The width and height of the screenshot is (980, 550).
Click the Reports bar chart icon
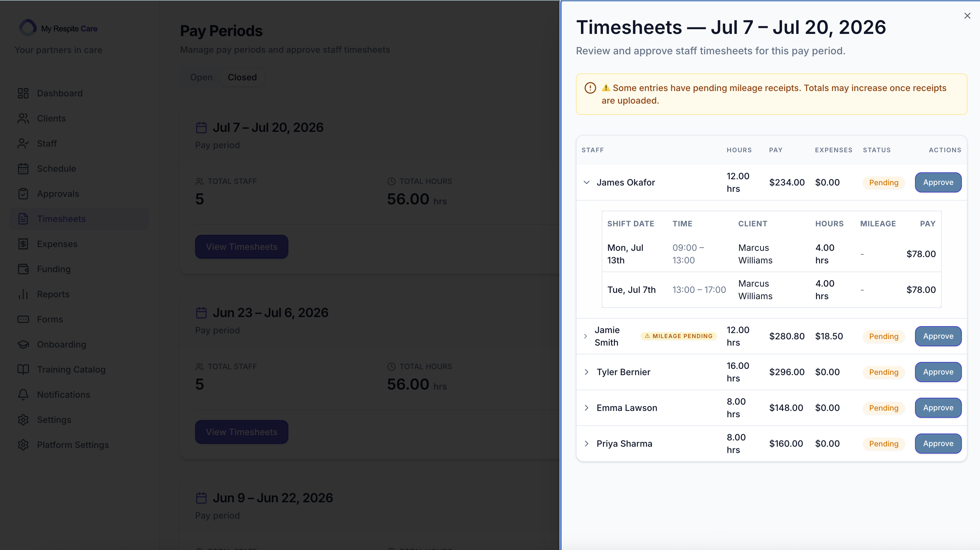click(x=23, y=294)
